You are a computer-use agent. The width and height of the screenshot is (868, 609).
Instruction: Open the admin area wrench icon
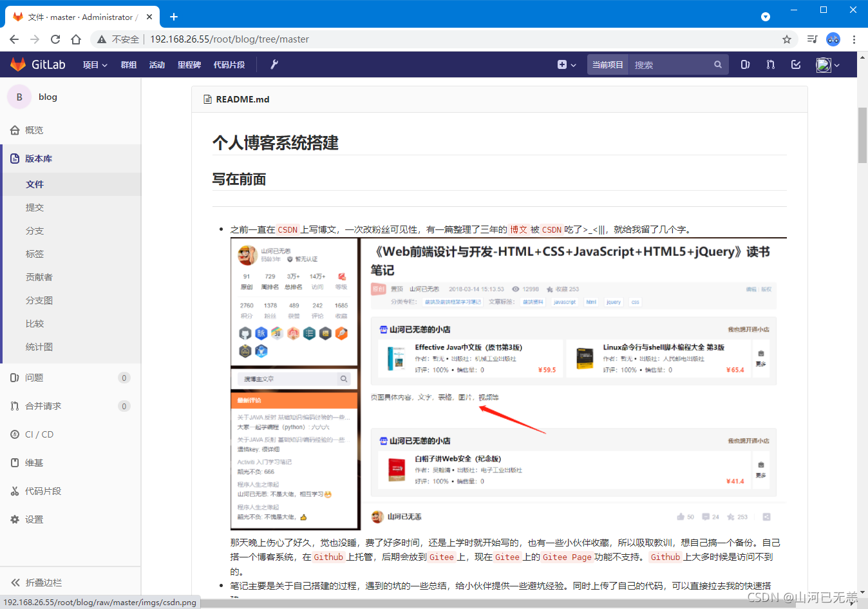(274, 64)
